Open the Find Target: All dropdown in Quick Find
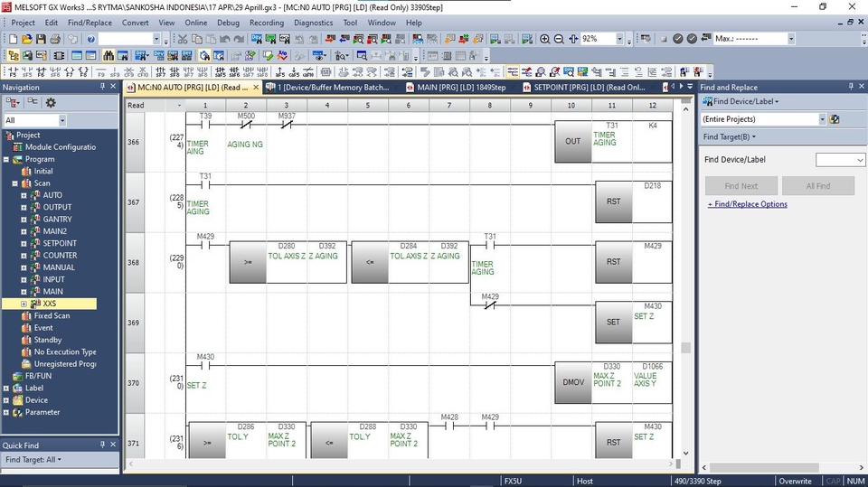 click(x=33, y=459)
